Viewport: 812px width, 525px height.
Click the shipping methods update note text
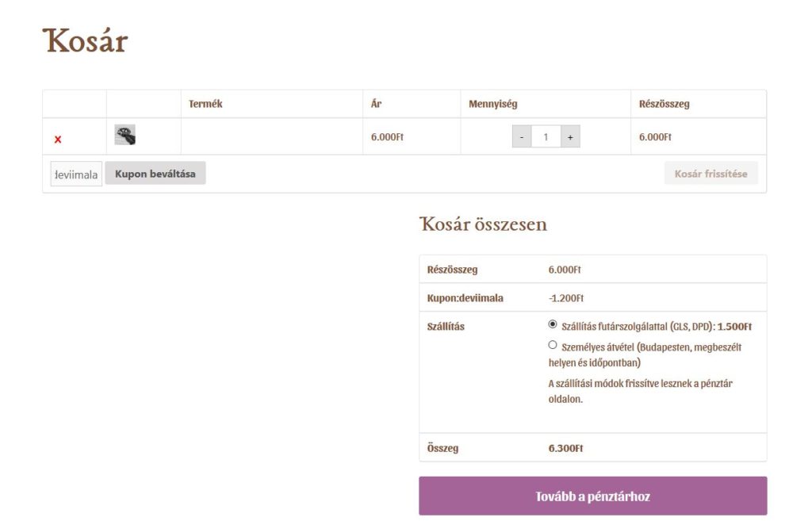(x=640, y=391)
